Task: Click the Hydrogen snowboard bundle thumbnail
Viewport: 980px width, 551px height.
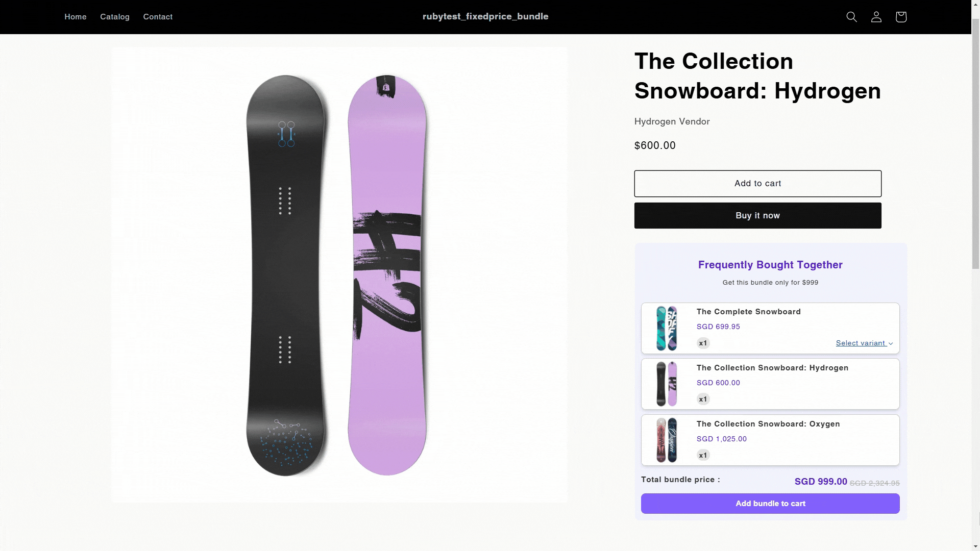Action: point(667,384)
